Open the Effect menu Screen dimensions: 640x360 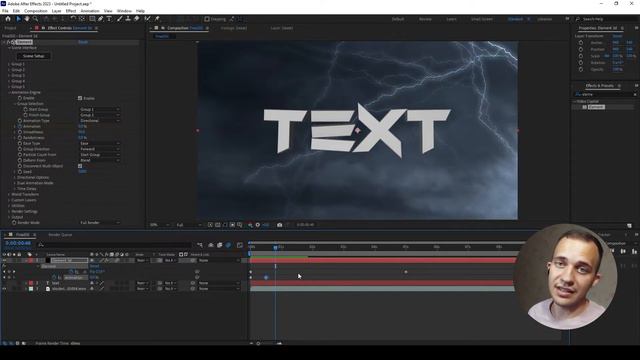click(x=71, y=11)
